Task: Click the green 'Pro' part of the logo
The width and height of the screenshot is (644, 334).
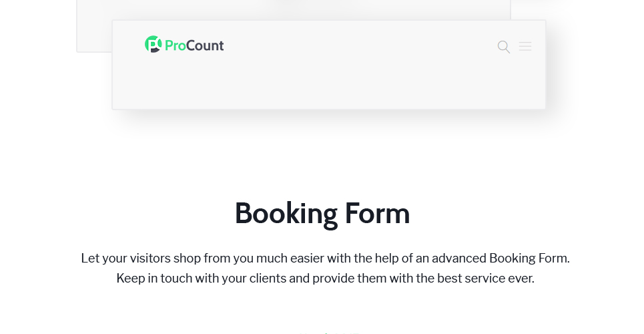Action: 176,45
